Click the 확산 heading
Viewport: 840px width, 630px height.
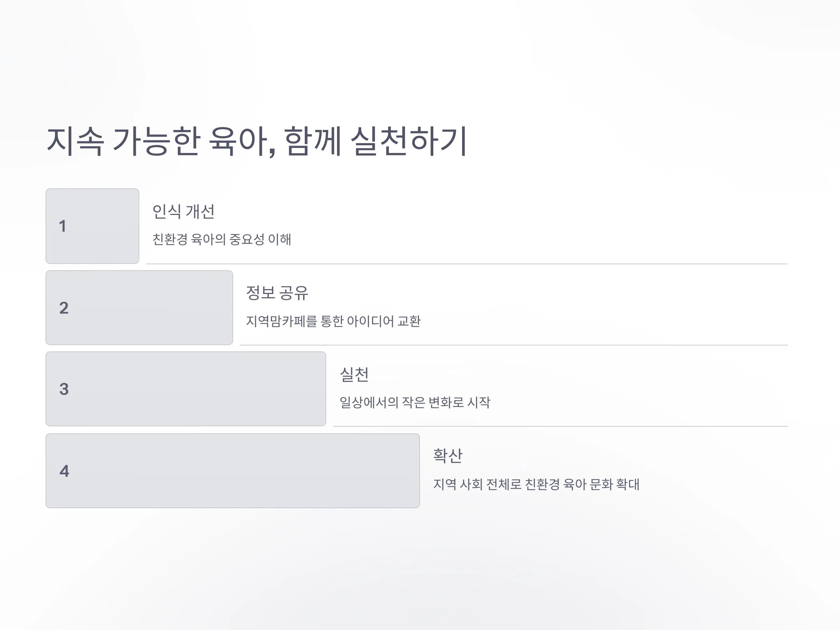(448, 456)
